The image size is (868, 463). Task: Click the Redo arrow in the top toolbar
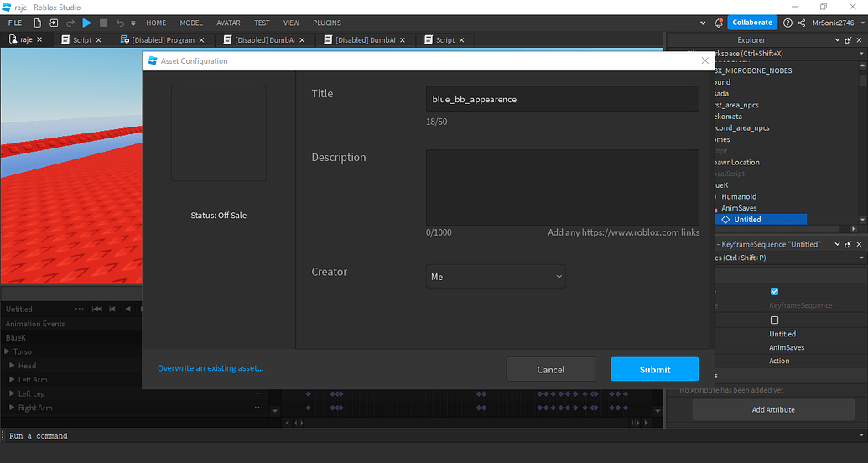tap(70, 23)
